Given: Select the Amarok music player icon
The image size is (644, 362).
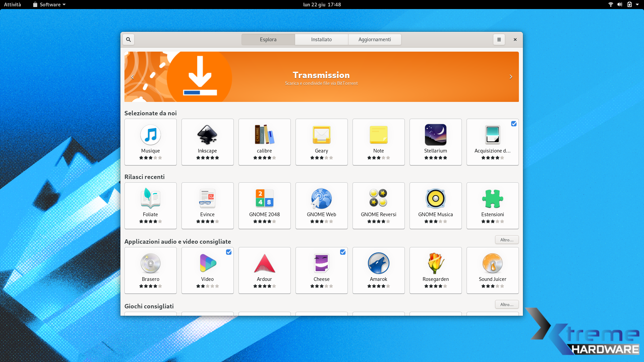Looking at the screenshot, I should click(378, 263).
